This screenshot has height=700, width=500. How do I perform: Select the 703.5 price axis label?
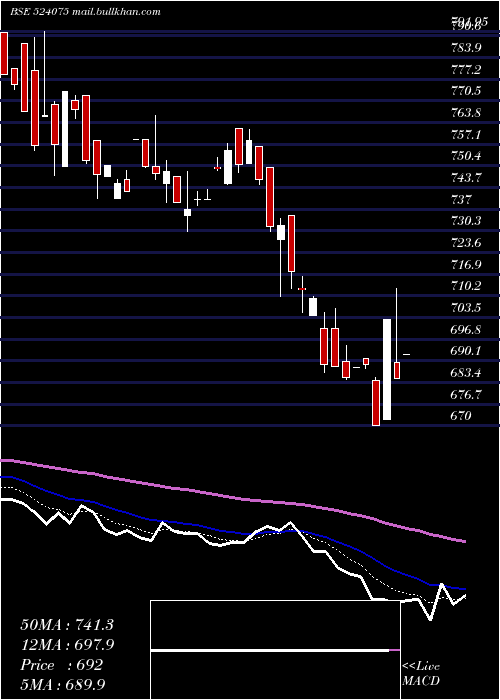tap(466, 308)
